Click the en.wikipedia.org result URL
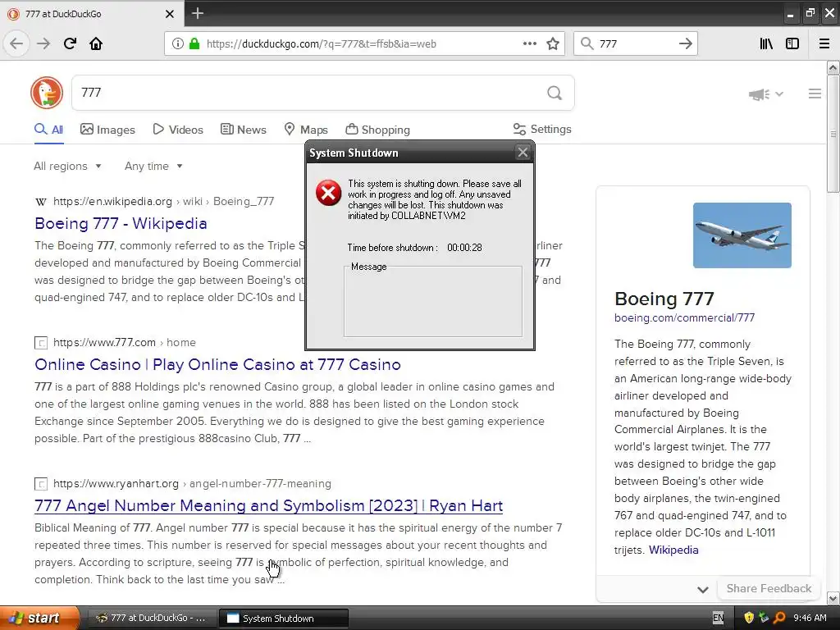 tap(163, 202)
